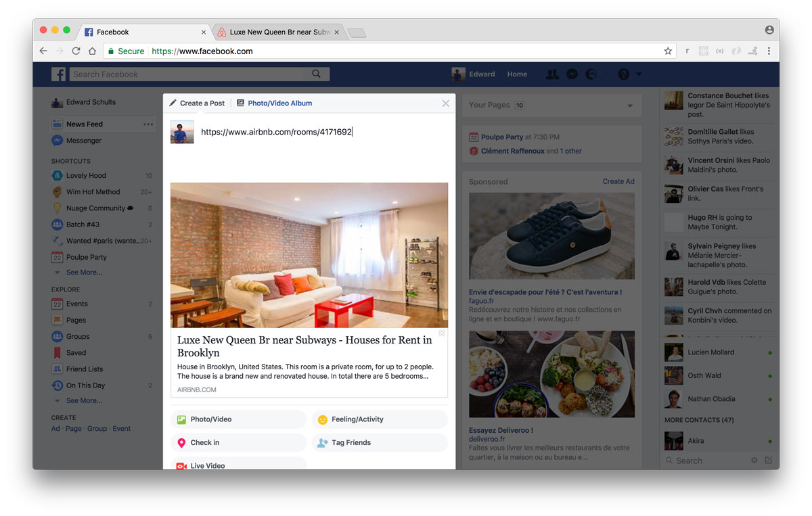This screenshot has height=516, width=812.
Task: Click the address bar URL
Action: point(202,51)
